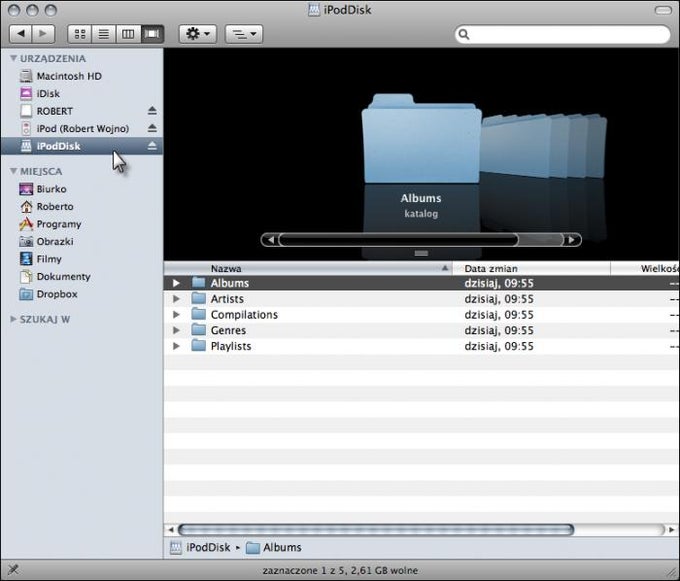Expand the Compilations disclosure triangle
Viewport: 680px width, 581px height.
(176, 314)
